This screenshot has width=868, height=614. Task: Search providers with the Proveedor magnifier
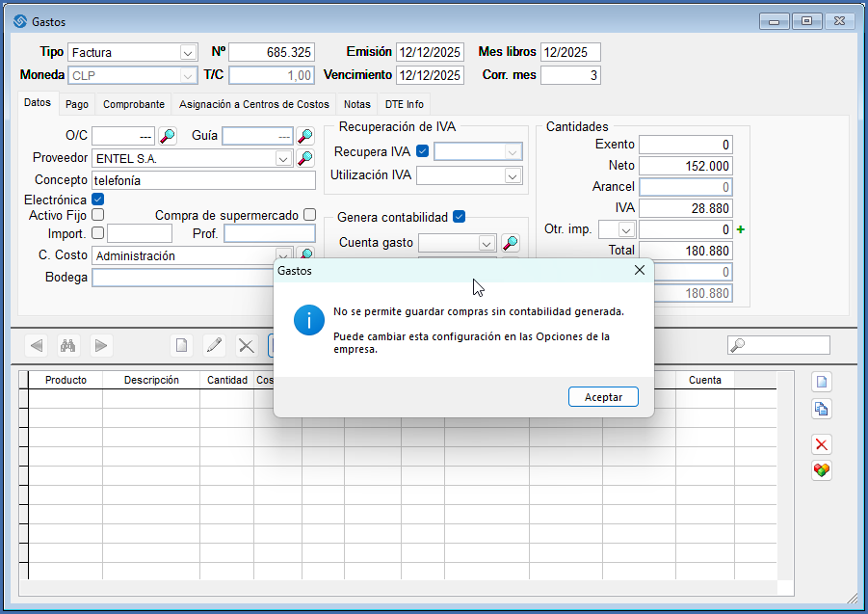pos(305,158)
